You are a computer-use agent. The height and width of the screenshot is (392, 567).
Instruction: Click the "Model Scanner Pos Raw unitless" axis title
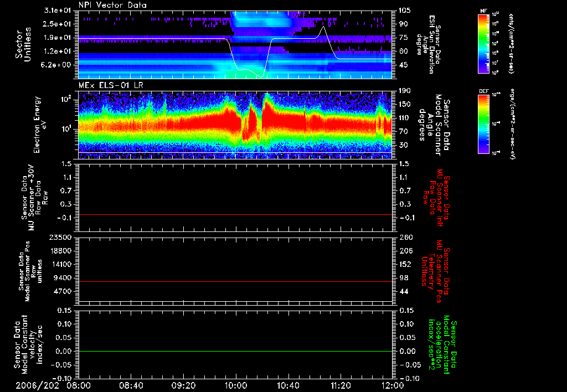point(31,271)
